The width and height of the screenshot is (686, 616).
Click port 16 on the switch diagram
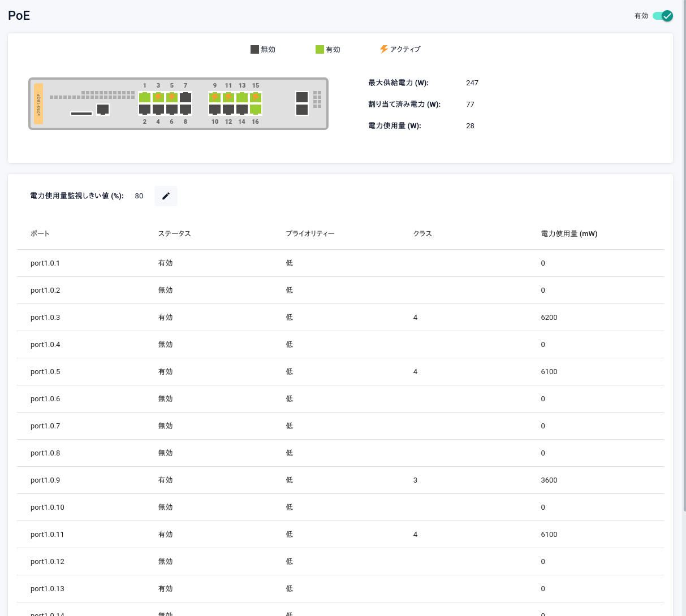(256, 110)
